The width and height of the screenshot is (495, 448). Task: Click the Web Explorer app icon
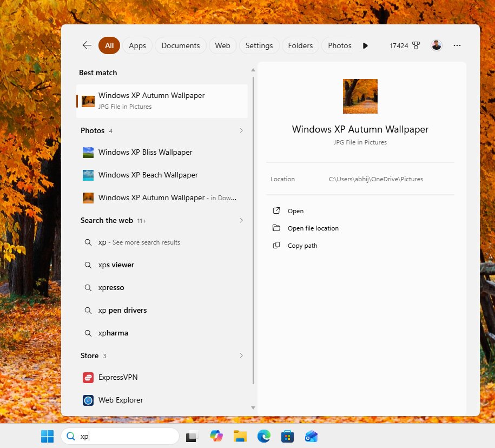(x=88, y=400)
